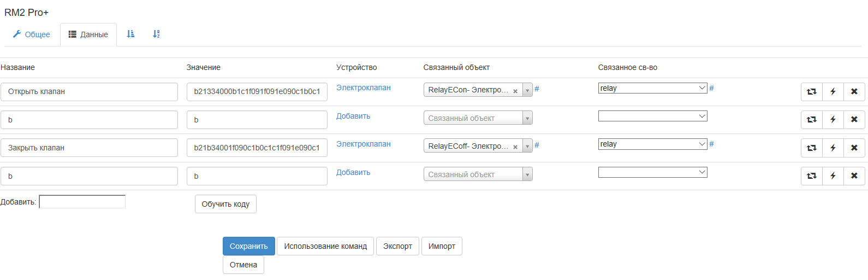Viewport: 868px width, 280px height.
Task: Delete the Закрыть клапан row with X icon
Action: point(854,148)
